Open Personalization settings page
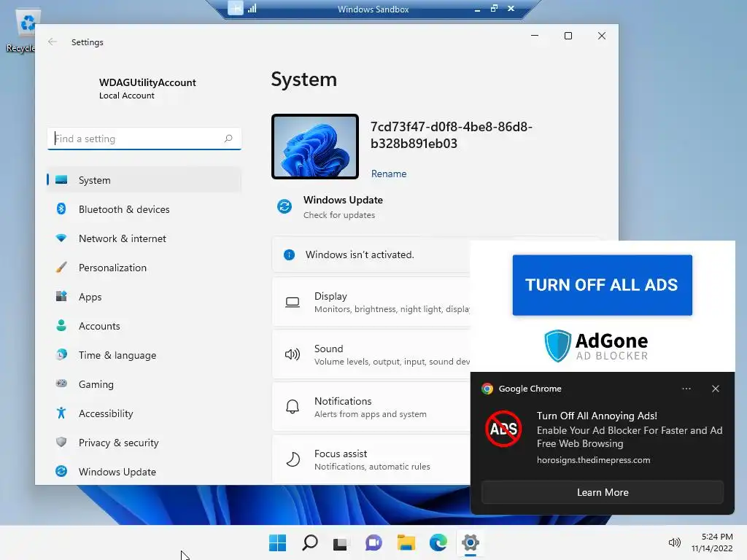This screenshot has width=747, height=560. pyautogui.click(x=144, y=268)
